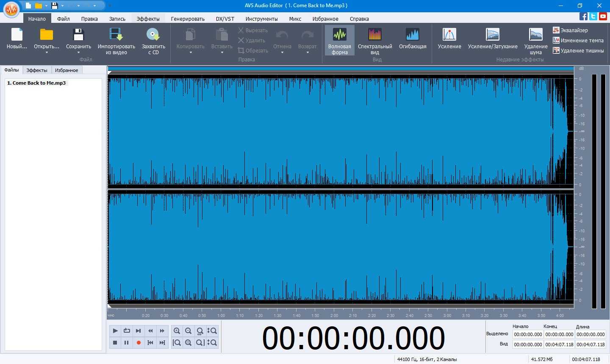This screenshot has width=610, height=364.
Task: Expand the Открыть dropdown arrow
Action: [47, 52]
